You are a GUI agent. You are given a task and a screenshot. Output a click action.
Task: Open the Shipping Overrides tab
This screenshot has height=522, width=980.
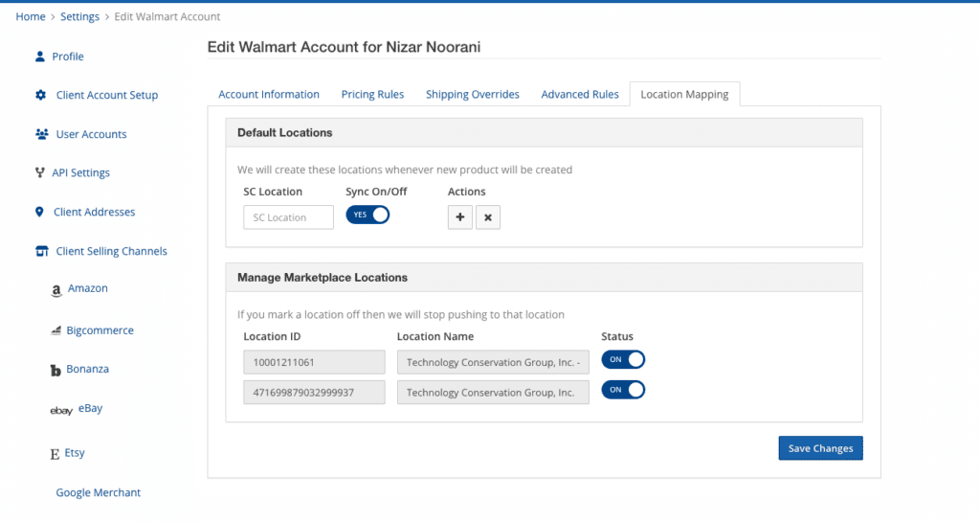coord(472,95)
